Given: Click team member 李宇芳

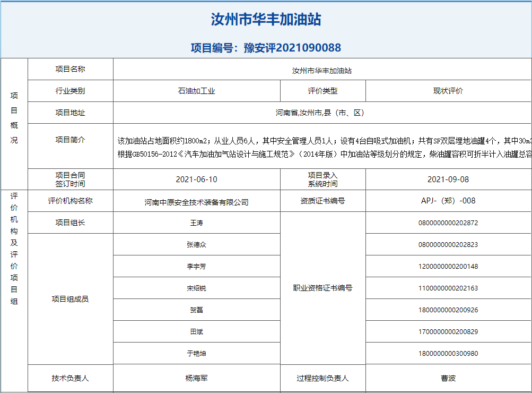Looking at the screenshot, I should click(x=196, y=266).
